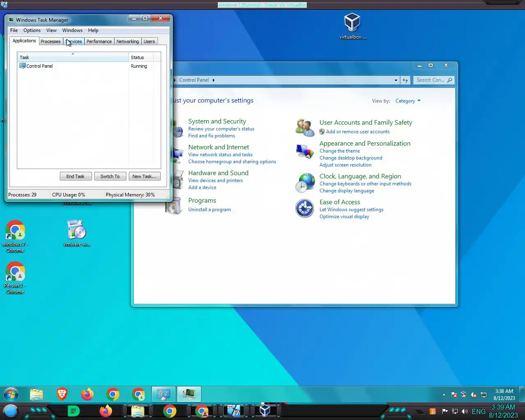This screenshot has width=525, height=420.
Task: Click Change display language link
Action: coord(347,191)
